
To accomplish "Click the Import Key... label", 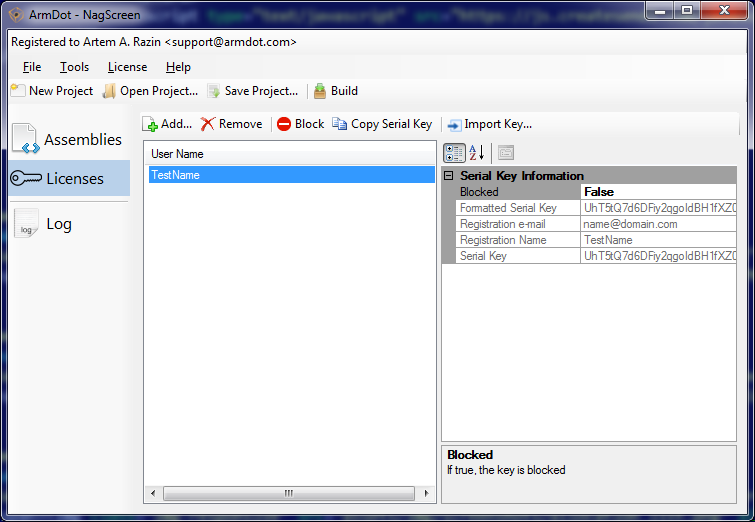I will [498, 124].
